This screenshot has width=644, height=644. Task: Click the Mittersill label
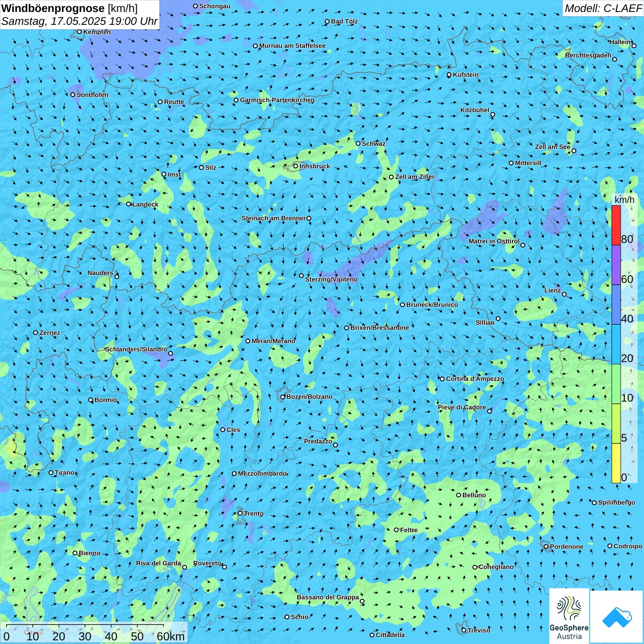tap(528, 163)
